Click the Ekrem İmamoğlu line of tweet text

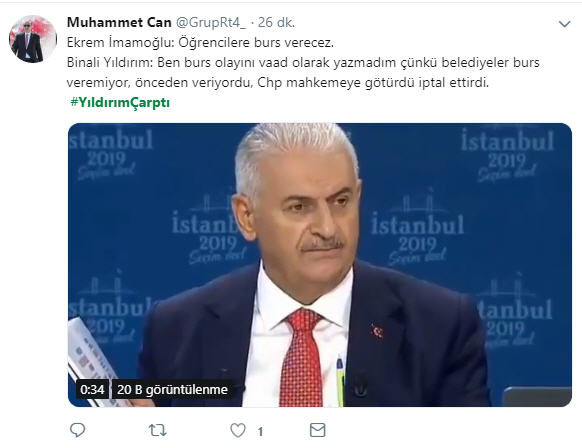[200, 43]
